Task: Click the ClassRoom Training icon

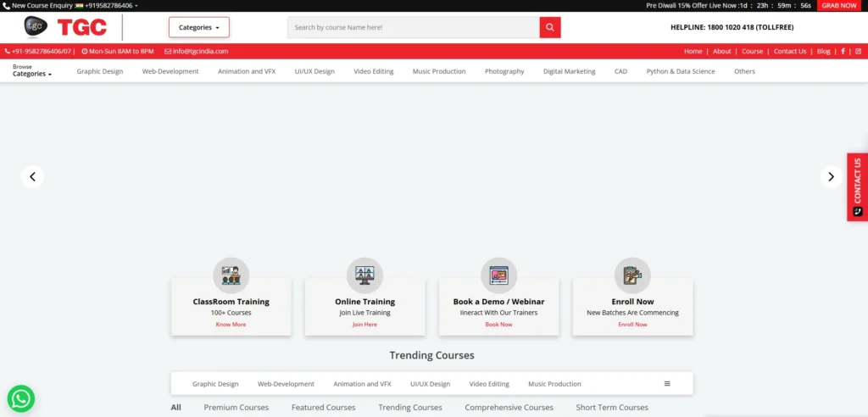Action: click(x=231, y=275)
